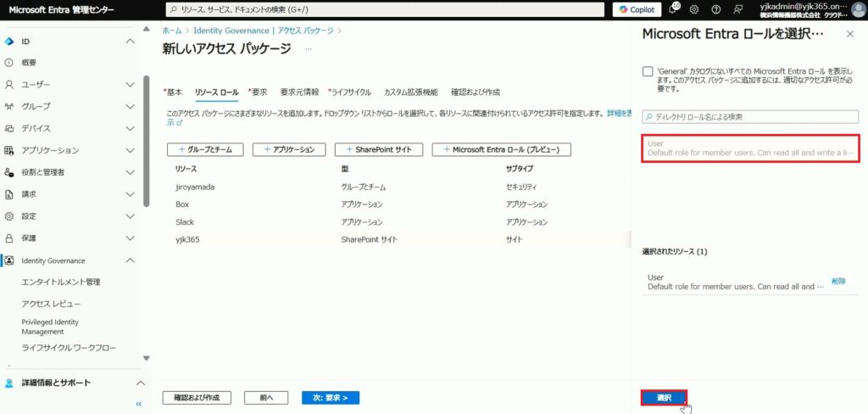Expand the デバイス menu chevron
Viewport: 868px width, 414px height.
pyautogui.click(x=130, y=129)
